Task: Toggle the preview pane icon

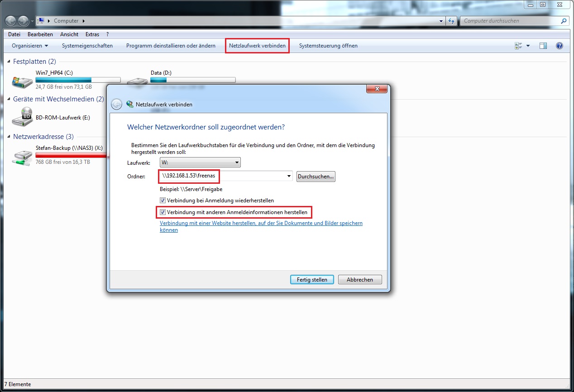Action: pyautogui.click(x=544, y=46)
